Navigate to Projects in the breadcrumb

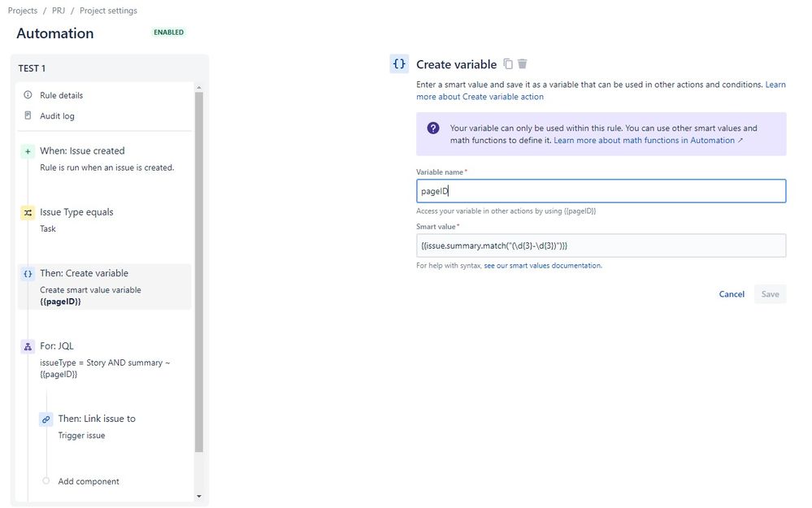(22, 11)
